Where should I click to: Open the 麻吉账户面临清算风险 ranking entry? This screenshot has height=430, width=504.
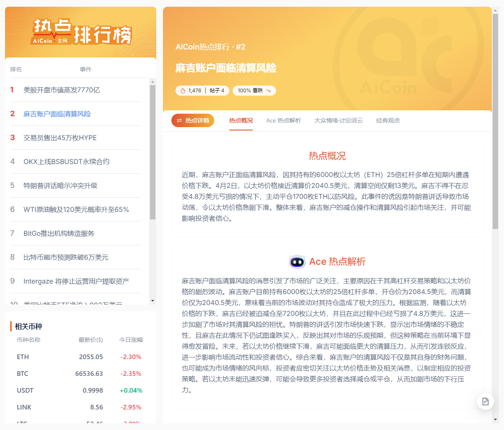tap(57, 114)
